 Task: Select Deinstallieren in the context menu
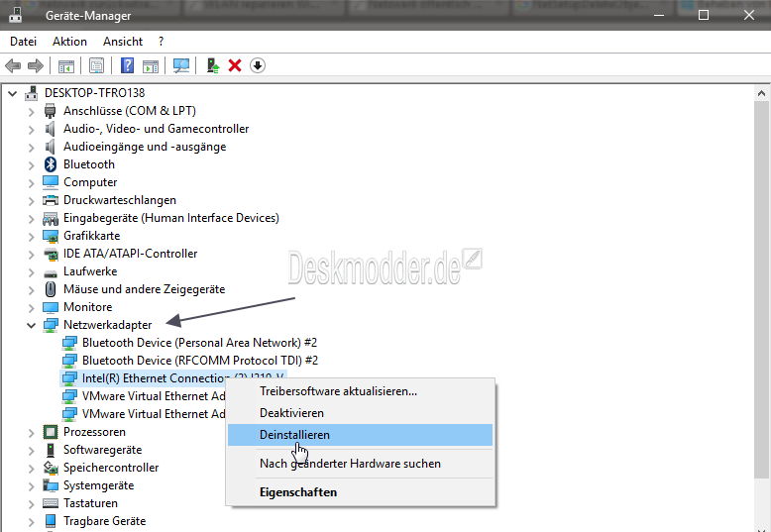[x=360, y=435]
